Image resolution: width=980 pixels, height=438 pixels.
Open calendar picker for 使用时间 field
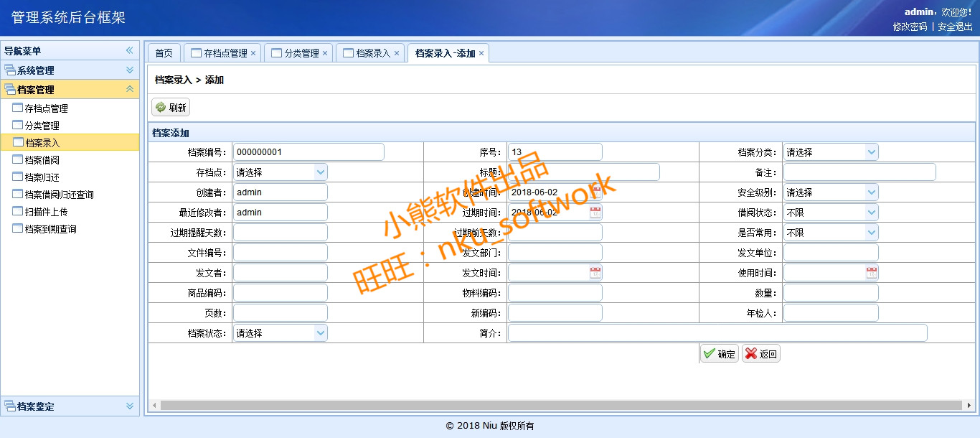pyautogui.click(x=871, y=273)
